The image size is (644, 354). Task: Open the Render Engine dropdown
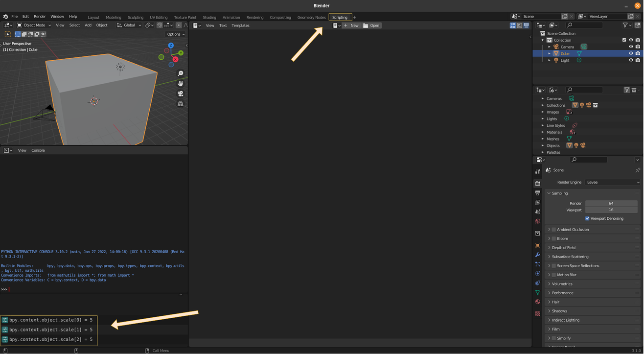coord(612,182)
